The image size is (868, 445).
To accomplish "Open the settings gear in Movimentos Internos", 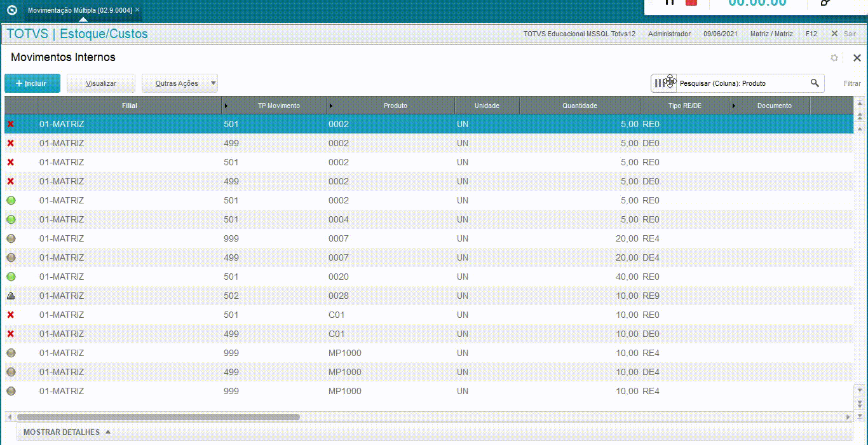I will click(834, 58).
